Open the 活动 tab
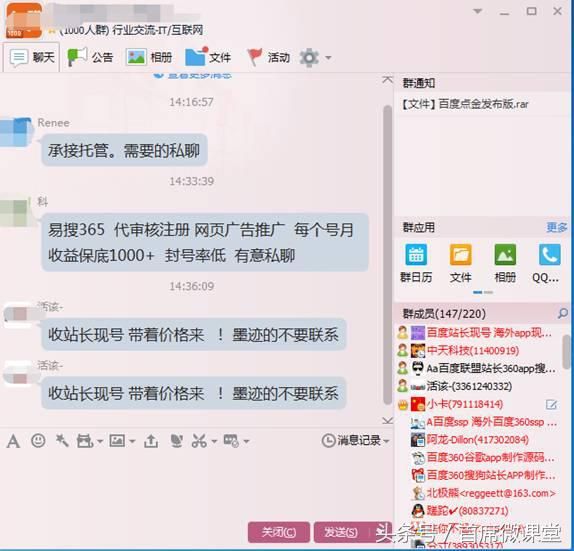Image resolution: width=574 pixels, height=551 pixels. pos(268,57)
